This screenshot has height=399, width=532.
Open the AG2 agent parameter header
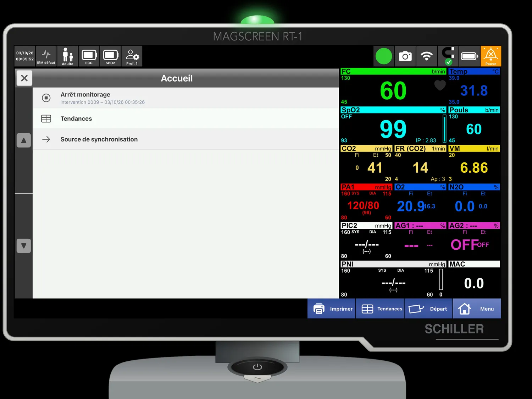pyautogui.click(x=474, y=226)
